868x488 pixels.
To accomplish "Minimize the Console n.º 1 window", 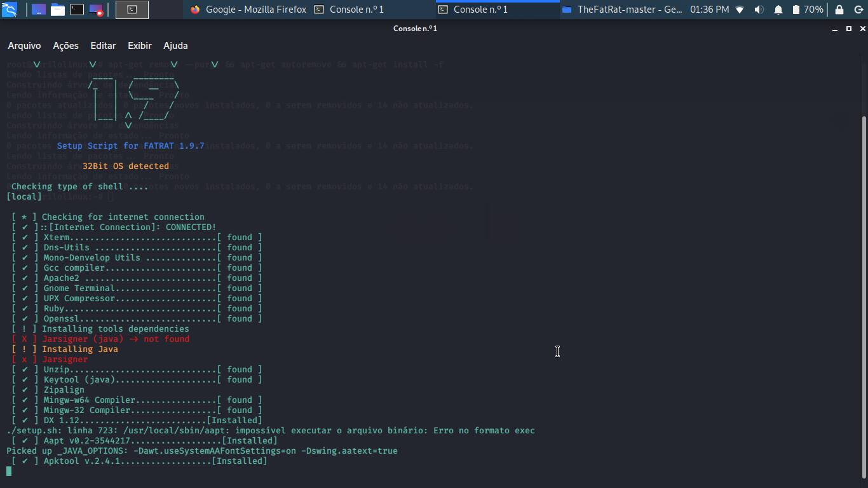I will 836,29.
